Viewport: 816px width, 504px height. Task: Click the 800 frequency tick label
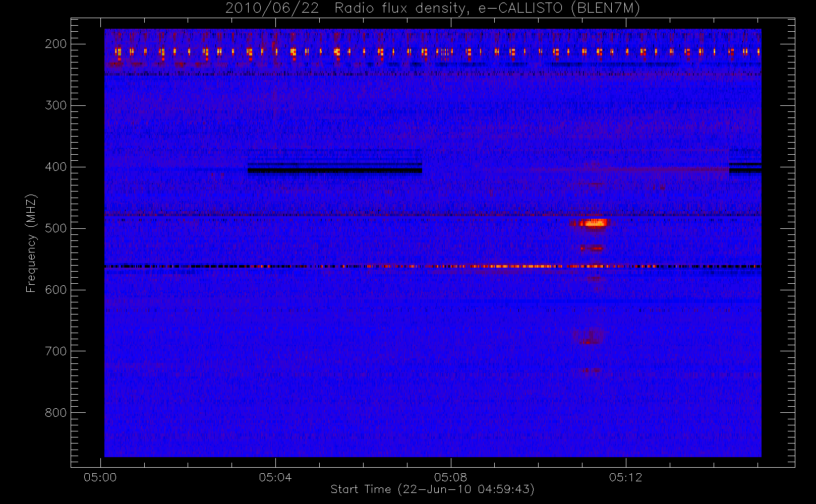pyautogui.click(x=55, y=413)
